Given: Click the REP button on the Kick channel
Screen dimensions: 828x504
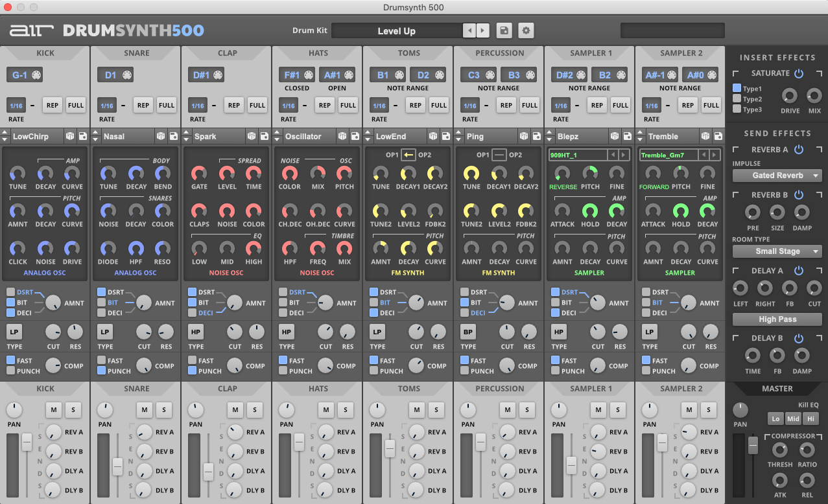Looking at the screenshot, I should pyautogui.click(x=52, y=105).
